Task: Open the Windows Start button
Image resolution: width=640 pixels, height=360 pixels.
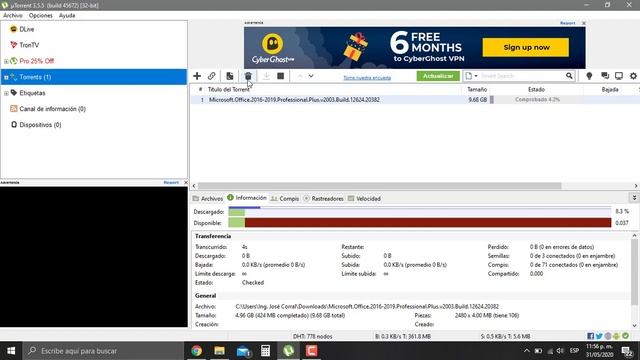Action: 11,351
